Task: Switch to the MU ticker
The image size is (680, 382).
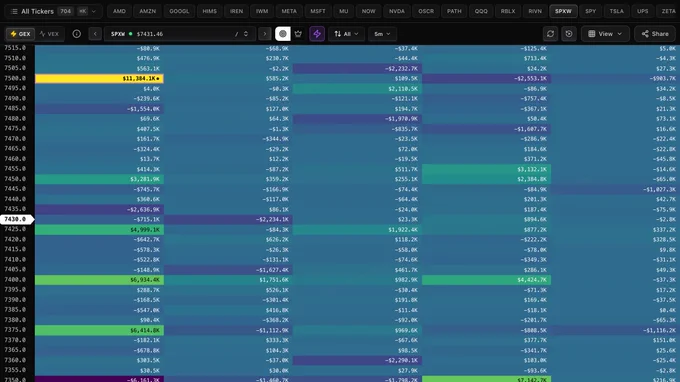Action: pos(343,11)
